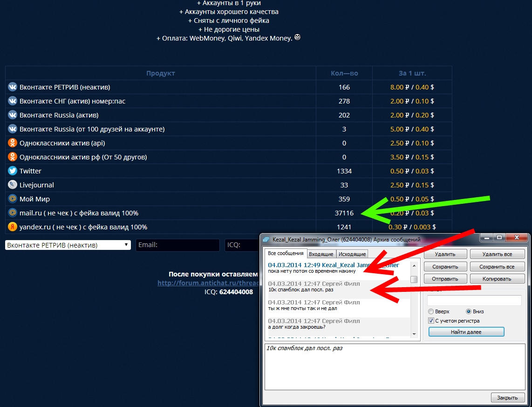Click the VK icon beside Вконтакте СНГ (актив)

tap(13, 101)
